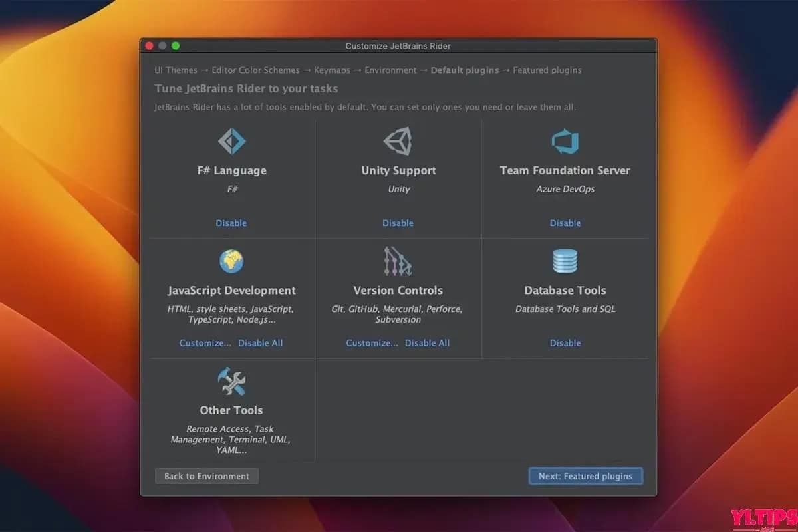The width and height of the screenshot is (798, 532).
Task: Disable All JavaScript Development features
Action: [261, 342]
